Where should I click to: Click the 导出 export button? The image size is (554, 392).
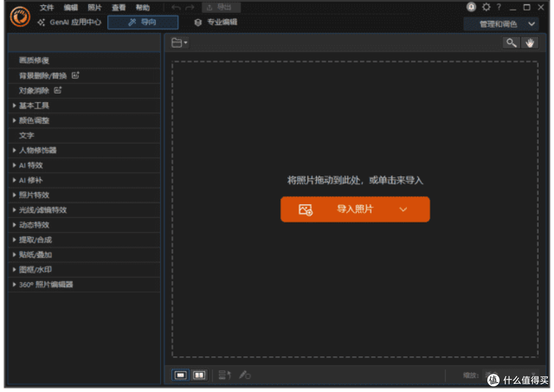coord(221,7)
